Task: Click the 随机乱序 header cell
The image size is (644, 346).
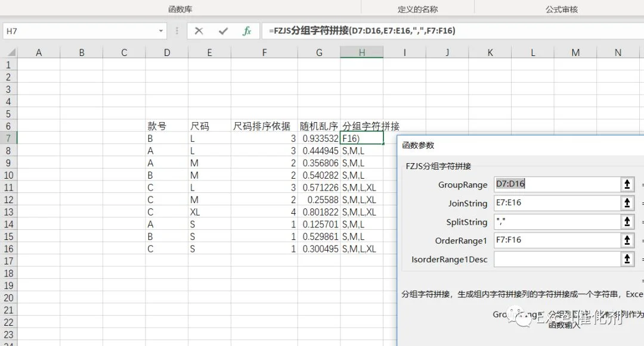Action: click(319, 126)
